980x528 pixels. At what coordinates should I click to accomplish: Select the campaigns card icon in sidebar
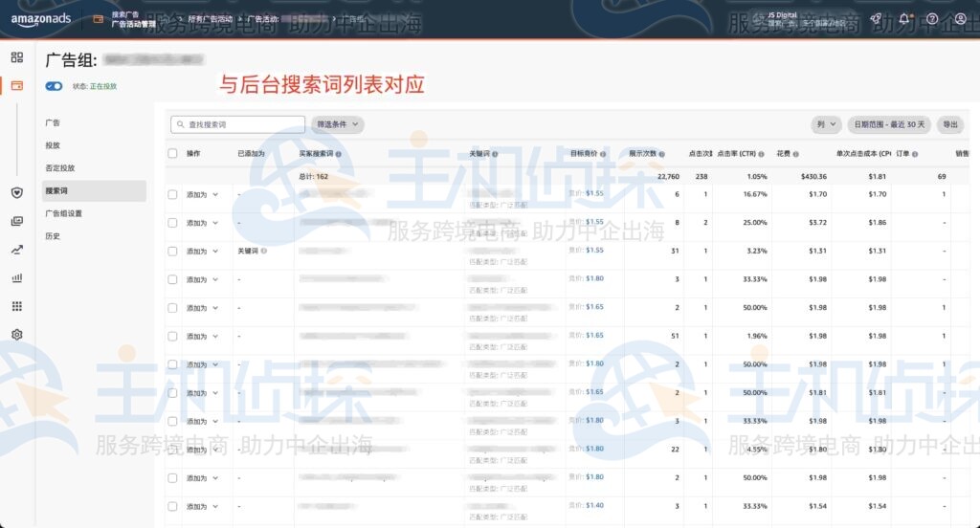click(17, 85)
